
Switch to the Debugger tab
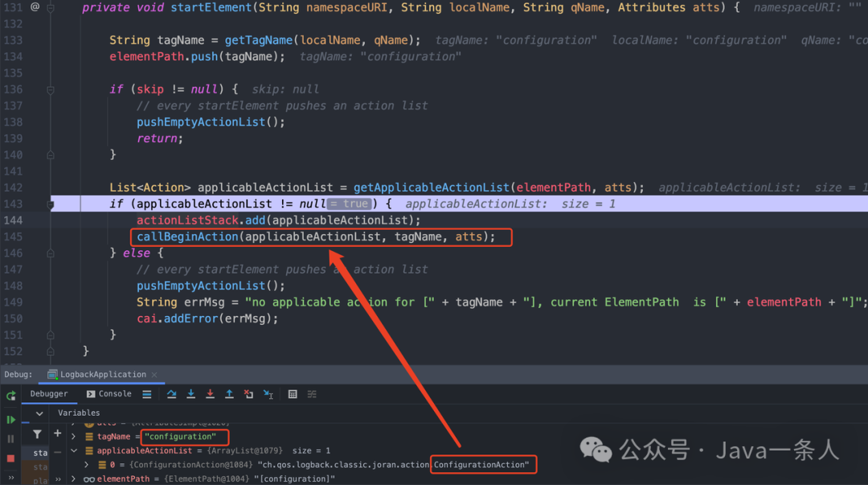point(49,393)
